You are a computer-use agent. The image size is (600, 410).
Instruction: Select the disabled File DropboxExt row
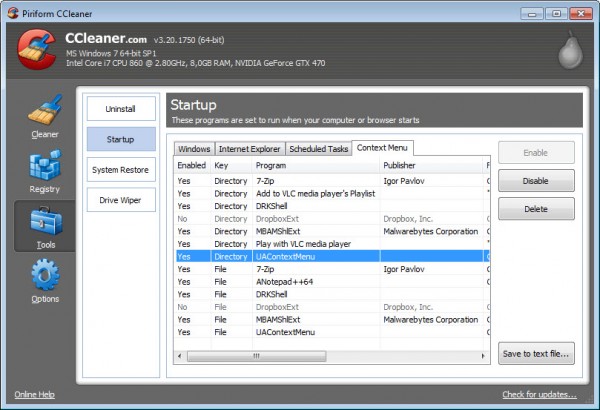(x=332, y=307)
